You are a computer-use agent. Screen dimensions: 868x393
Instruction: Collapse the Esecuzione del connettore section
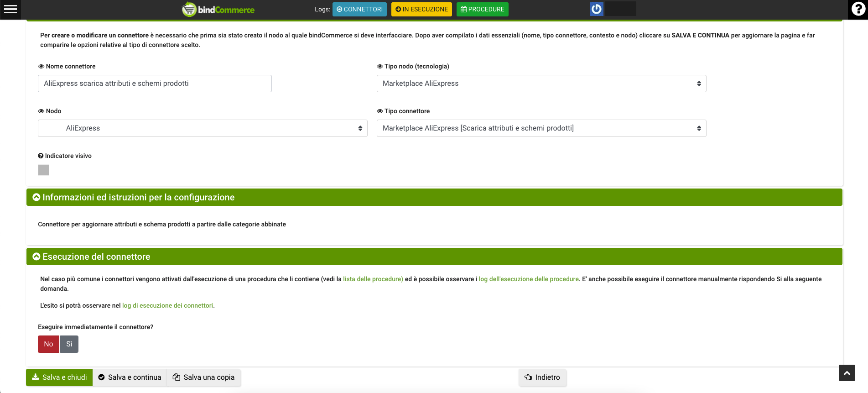(x=36, y=257)
